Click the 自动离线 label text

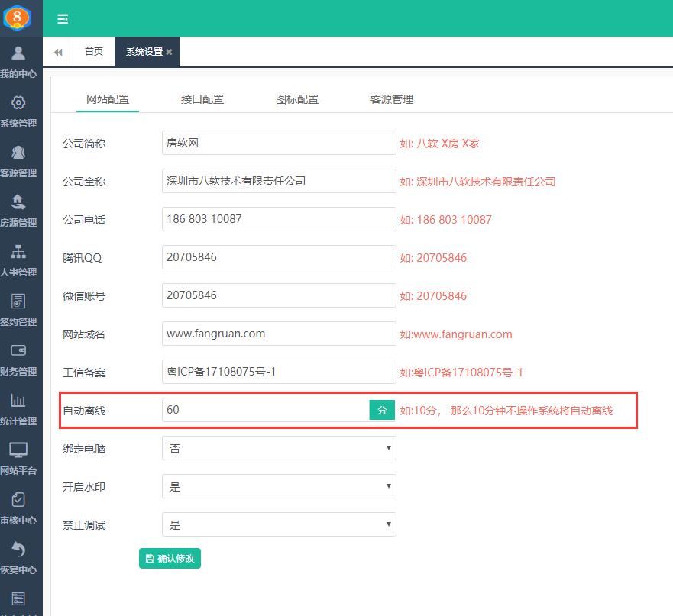pyautogui.click(x=84, y=411)
